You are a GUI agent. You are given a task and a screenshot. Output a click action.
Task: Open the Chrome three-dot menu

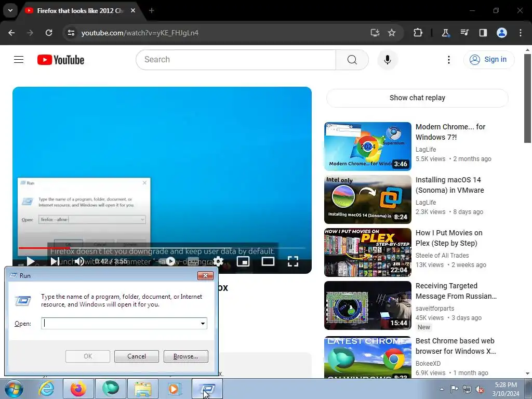tap(521, 33)
